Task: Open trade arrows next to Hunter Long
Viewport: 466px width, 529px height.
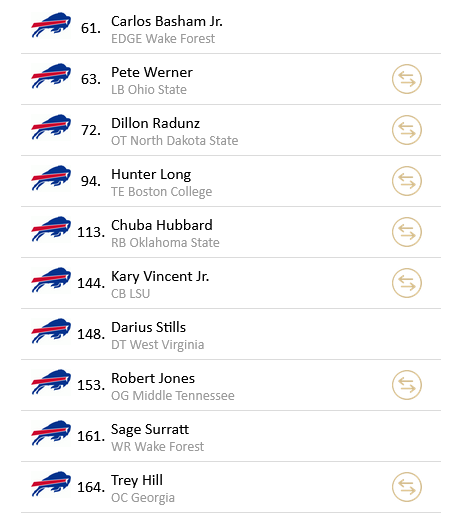Action: pyautogui.click(x=407, y=181)
